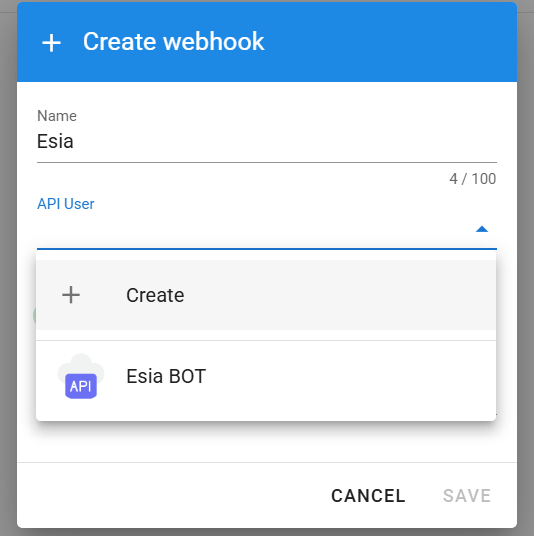The image size is (534, 536).
Task: Click the plus icon in Create option
Action: 71,295
